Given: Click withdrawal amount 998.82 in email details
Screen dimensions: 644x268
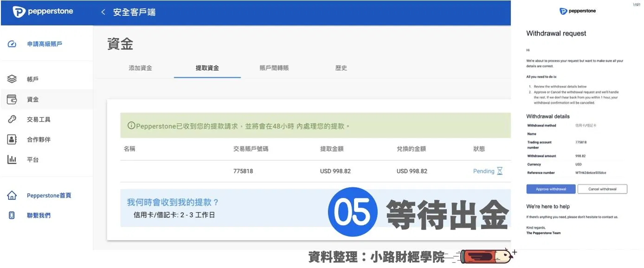Looking at the screenshot, I should click(x=581, y=156).
